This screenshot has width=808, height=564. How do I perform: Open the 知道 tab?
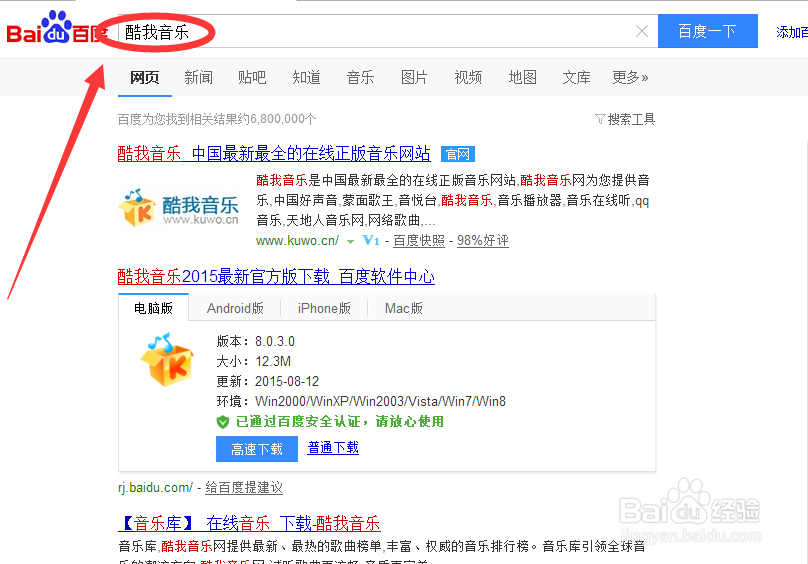[x=306, y=77]
